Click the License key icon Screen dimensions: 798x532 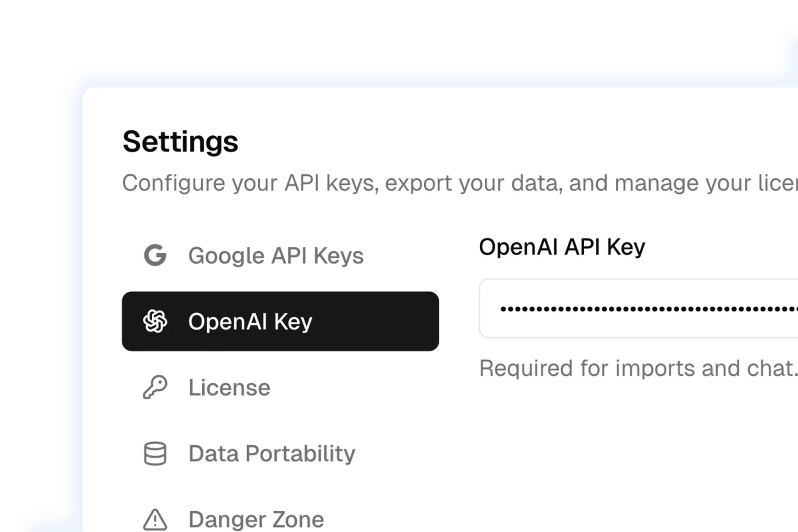(155, 388)
